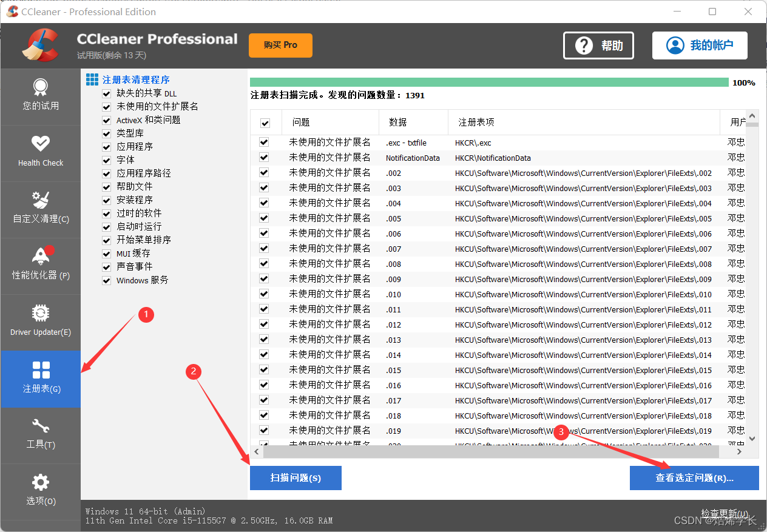The width and height of the screenshot is (767, 532).
Task: Toggle select-all checkbox in table header
Action: pos(265,123)
